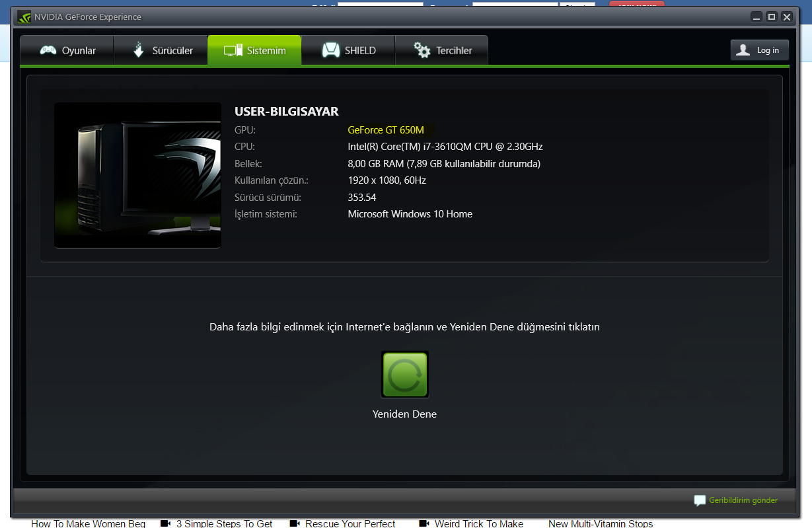Image resolution: width=812 pixels, height=528 pixels.
Task: Click the Bellek: field label
Action: click(x=248, y=164)
